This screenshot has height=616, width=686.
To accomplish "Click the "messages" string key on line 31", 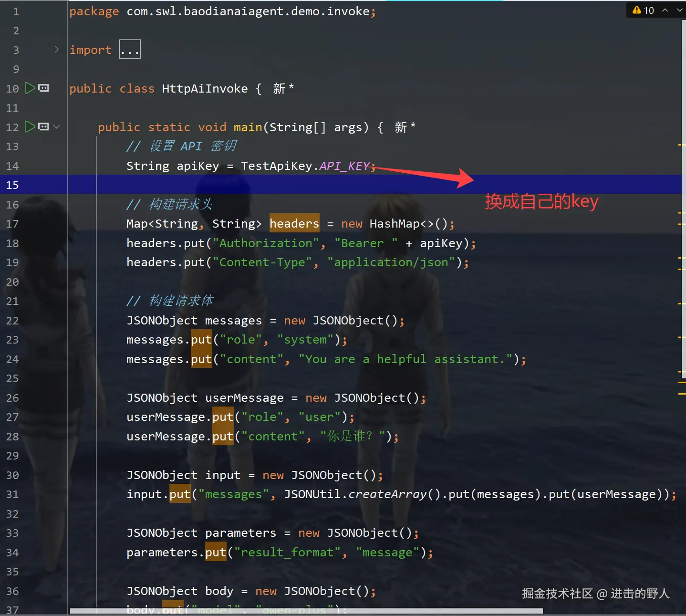I will [233, 494].
